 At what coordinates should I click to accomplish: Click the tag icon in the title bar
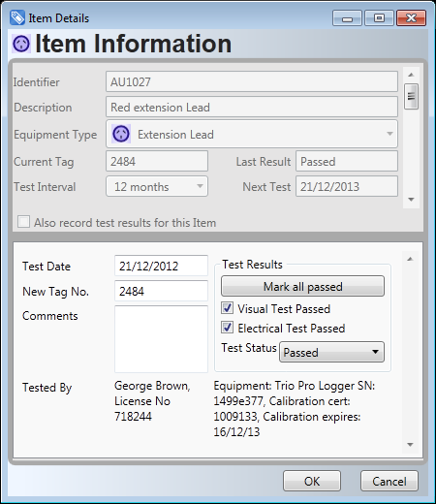click(x=16, y=17)
